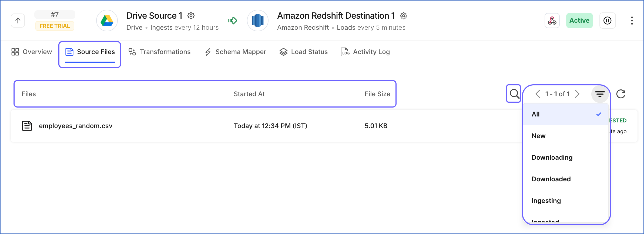The height and width of the screenshot is (234, 644).
Task: Open Drive Source 1 settings gear
Action: 191,16
